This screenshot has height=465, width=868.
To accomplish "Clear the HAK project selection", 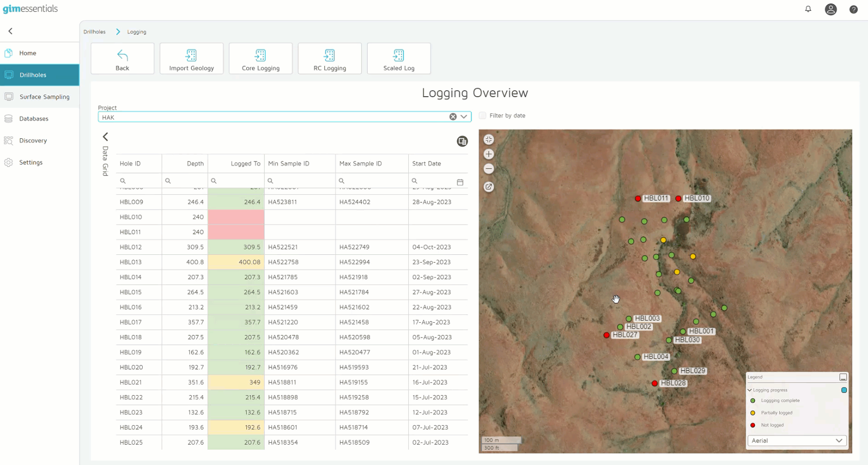I will point(452,116).
